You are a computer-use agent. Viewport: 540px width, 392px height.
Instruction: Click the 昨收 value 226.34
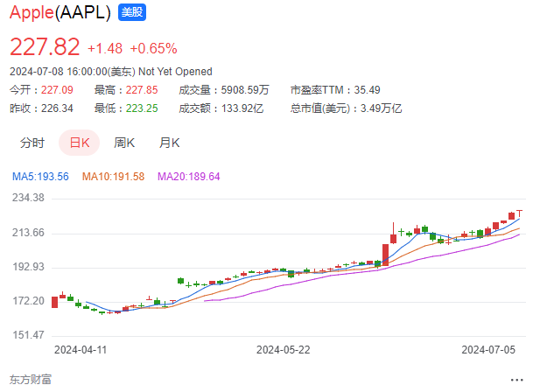[57, 108]
